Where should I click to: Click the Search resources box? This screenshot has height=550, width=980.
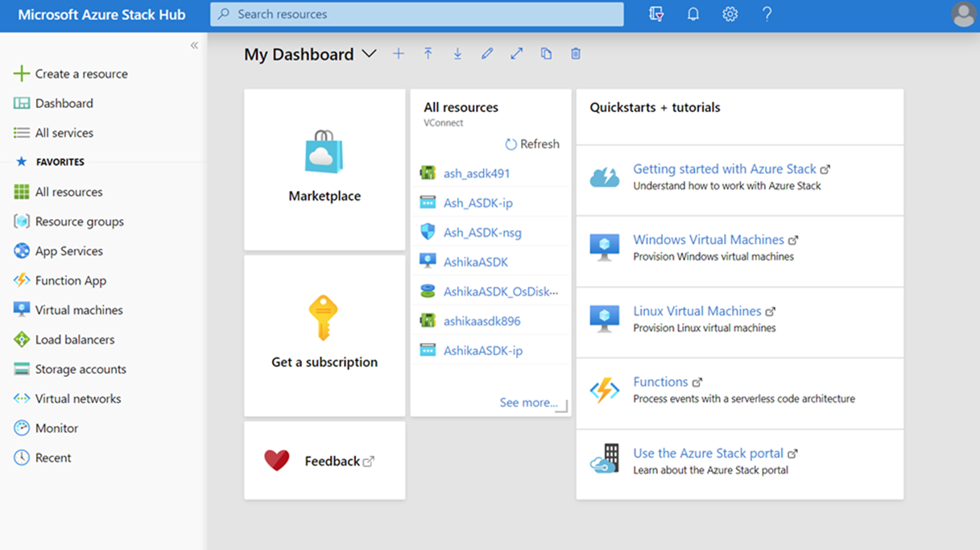(417, 14)
